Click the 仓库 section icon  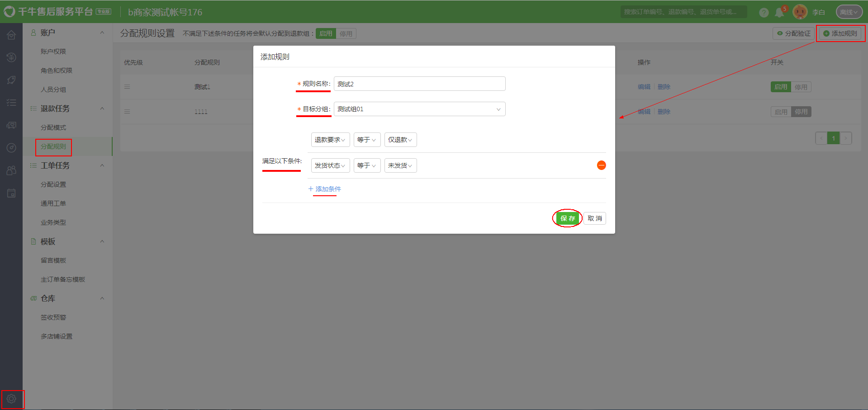(33, 298)
